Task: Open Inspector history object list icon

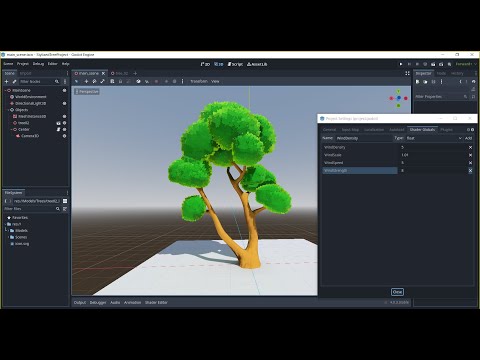Action: (474, 82)
